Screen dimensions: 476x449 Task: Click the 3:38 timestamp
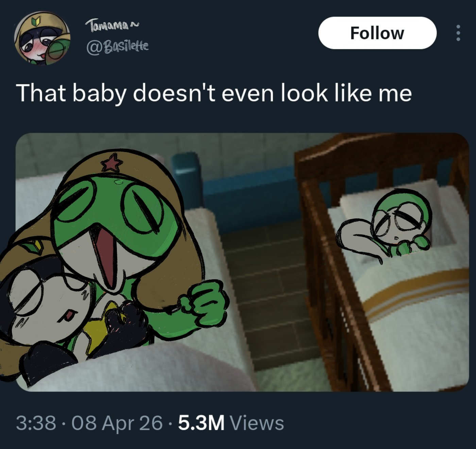(x=36, y=423)
